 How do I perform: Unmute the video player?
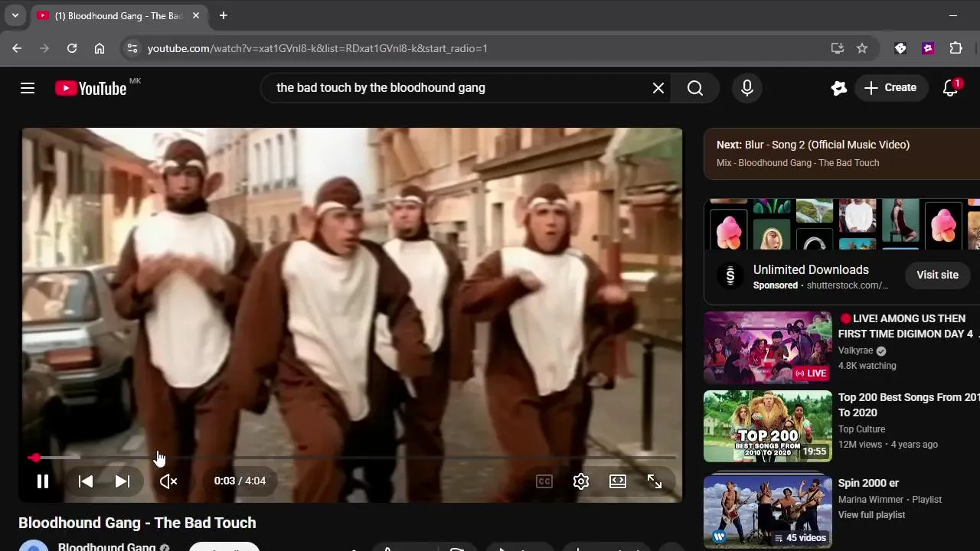(x=168, y=481)
